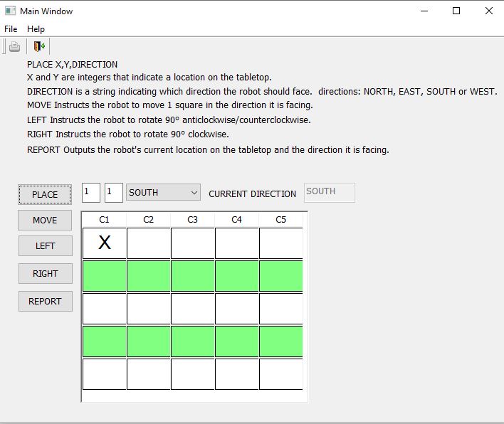This screenshot has height=424, width=504.
Task: Select the C5 cell in bottom white row
Action: coord(280,374)
